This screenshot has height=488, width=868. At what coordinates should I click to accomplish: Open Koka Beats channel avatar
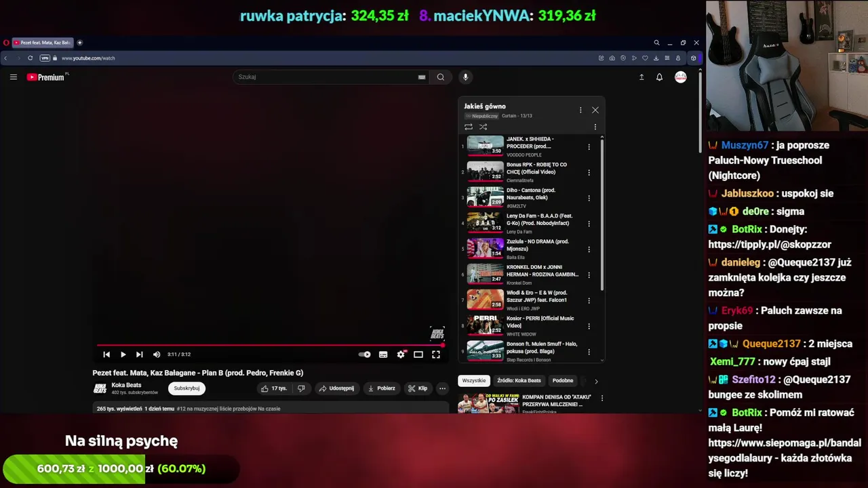100,388
